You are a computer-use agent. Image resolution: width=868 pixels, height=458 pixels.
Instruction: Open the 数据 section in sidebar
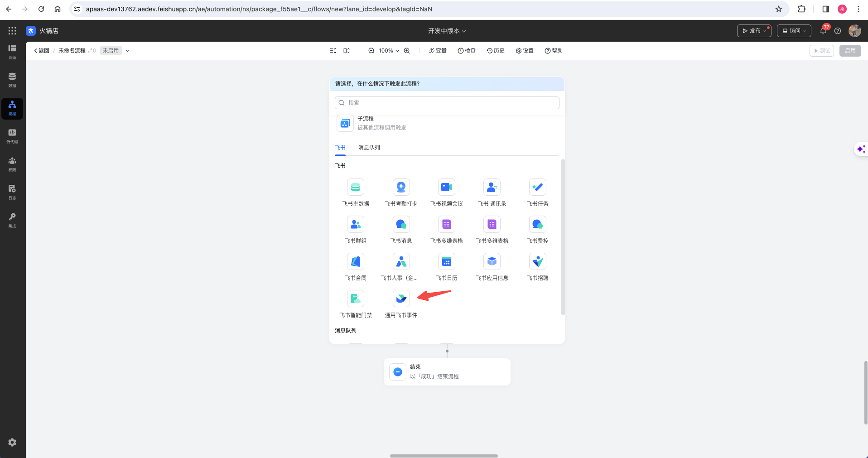(12, 80)
